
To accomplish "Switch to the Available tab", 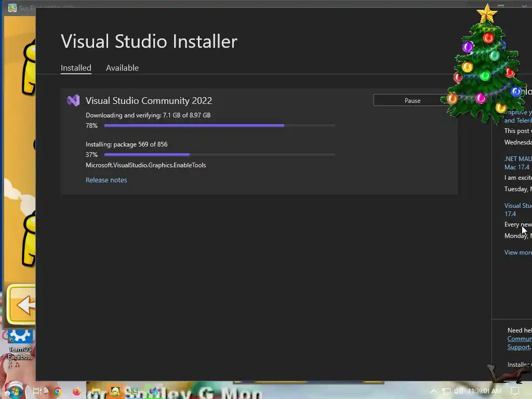I will [122, 68].
